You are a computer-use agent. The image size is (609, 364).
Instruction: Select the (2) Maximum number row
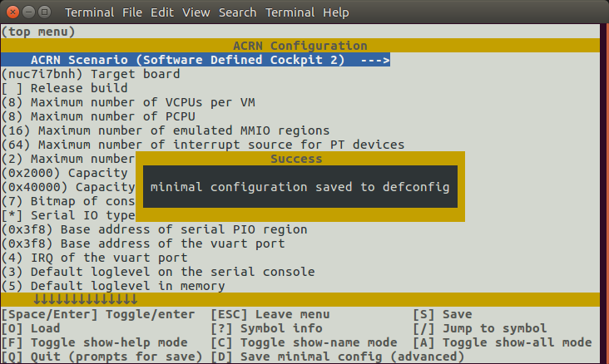tap(68, 159)
